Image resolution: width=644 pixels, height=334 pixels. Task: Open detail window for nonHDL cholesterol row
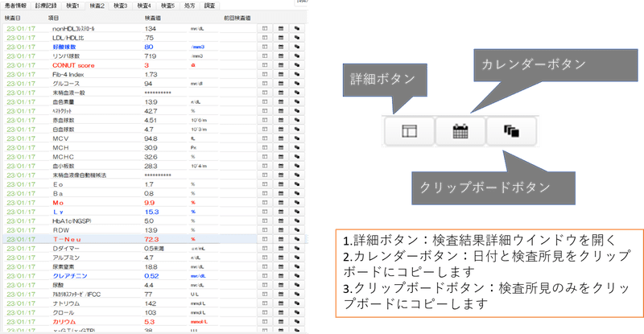coord(265,28)
